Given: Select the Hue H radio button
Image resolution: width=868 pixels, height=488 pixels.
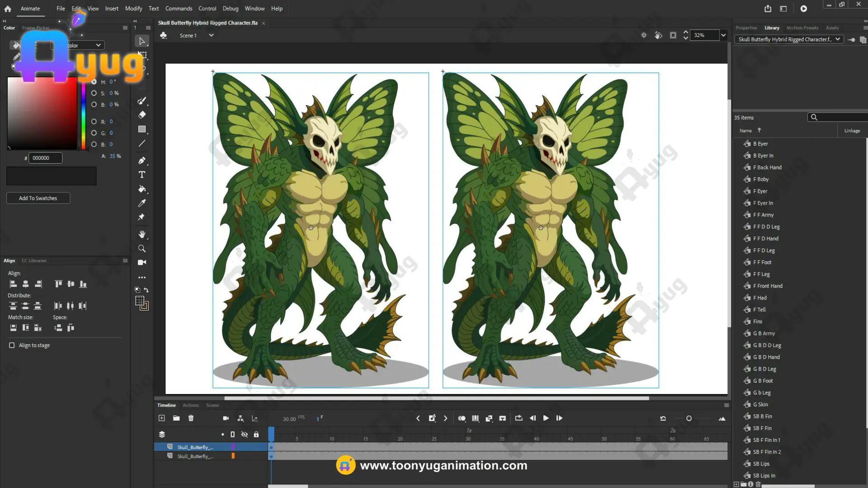Looking at the screenshot, I should tap(94, 82).
